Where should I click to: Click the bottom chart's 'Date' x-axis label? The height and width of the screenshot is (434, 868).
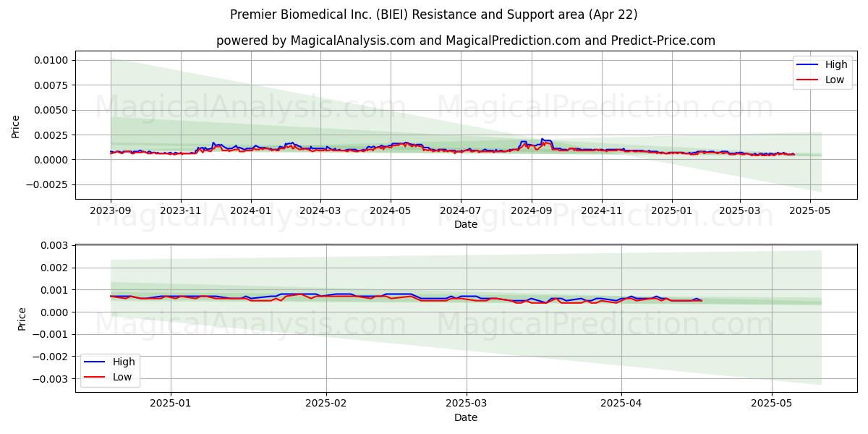tap(466, 417)
